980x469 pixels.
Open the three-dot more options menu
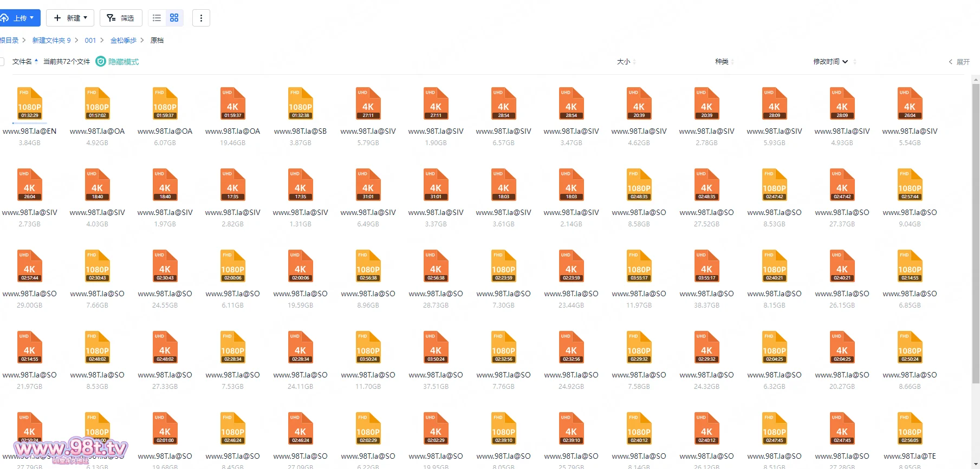pos(201,18)
